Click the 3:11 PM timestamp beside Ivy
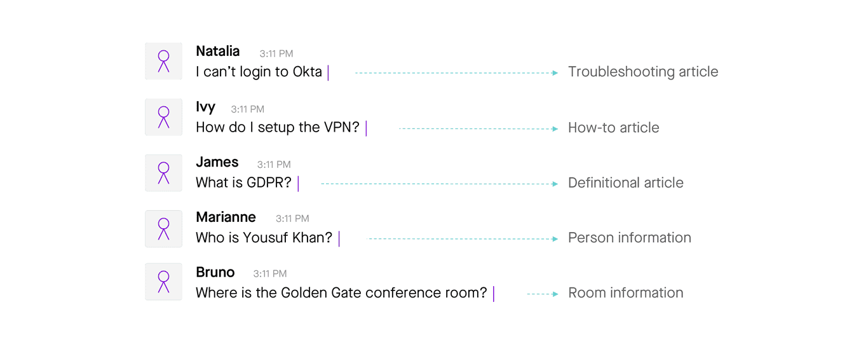 click(x=247, y=109)
